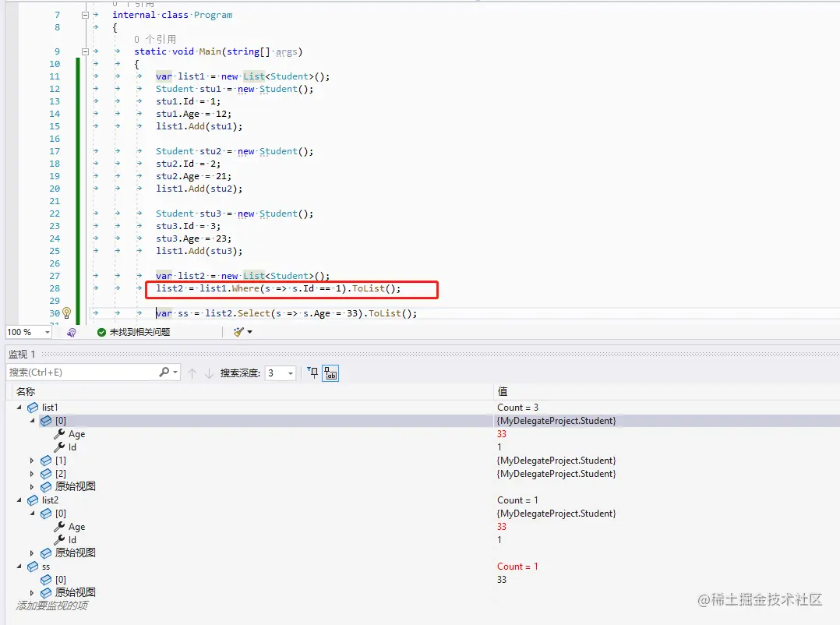Image resolution: width=840 pixels, height=625 pixels.
Task: Expand list2 raw view node
Action: (x=32, y=553)
